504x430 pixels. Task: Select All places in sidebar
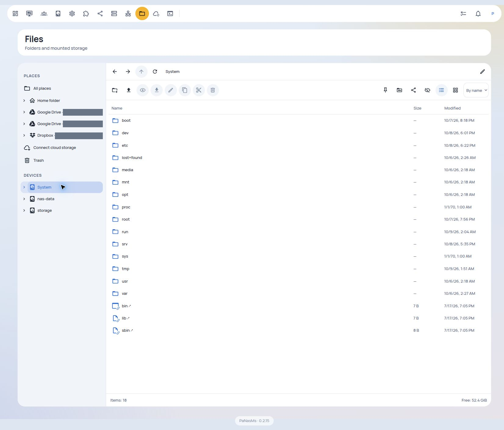pyautogui.click(x=62, y=88)
